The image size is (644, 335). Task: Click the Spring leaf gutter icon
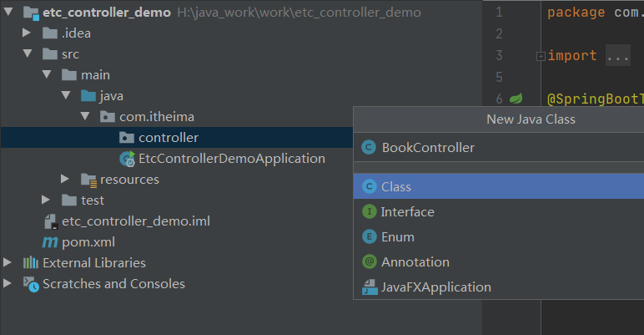pyautogui.click(x=516, y=99)
